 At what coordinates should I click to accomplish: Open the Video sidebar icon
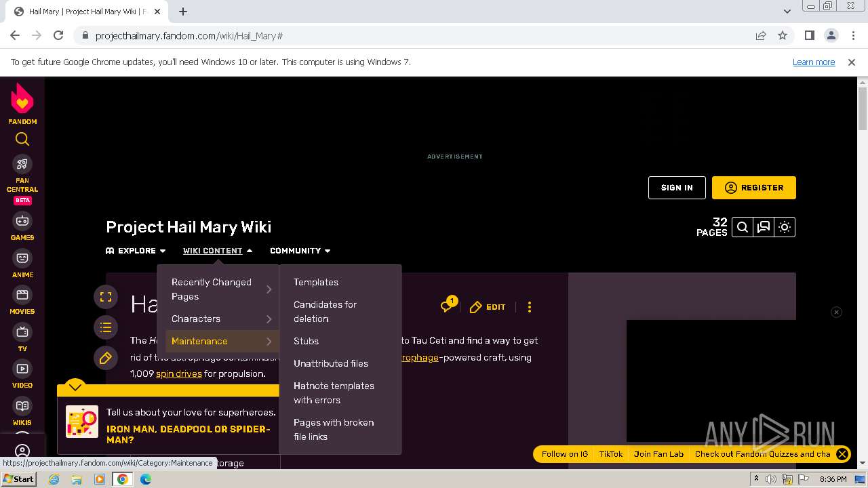coord(22,369)
